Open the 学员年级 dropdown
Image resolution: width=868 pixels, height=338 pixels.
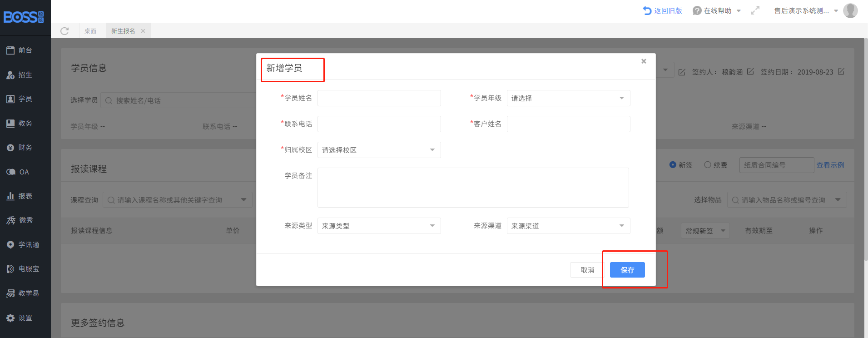point(568,98)
